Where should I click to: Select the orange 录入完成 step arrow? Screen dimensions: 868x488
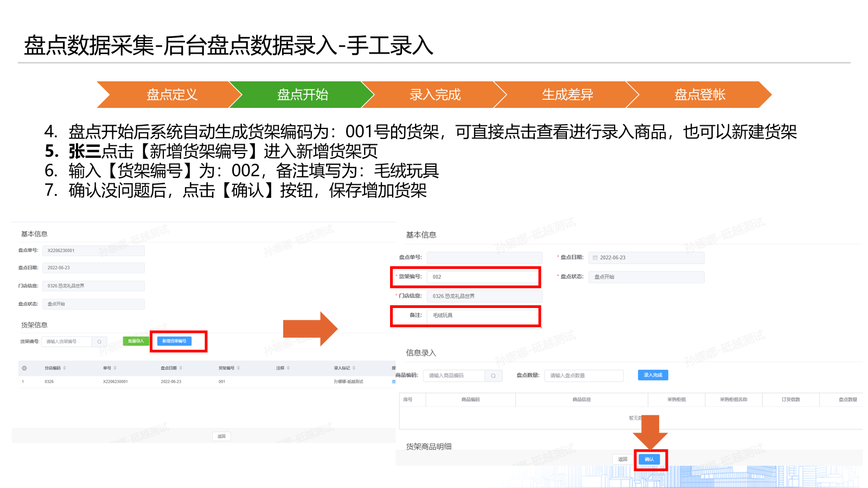coord(434,95)
